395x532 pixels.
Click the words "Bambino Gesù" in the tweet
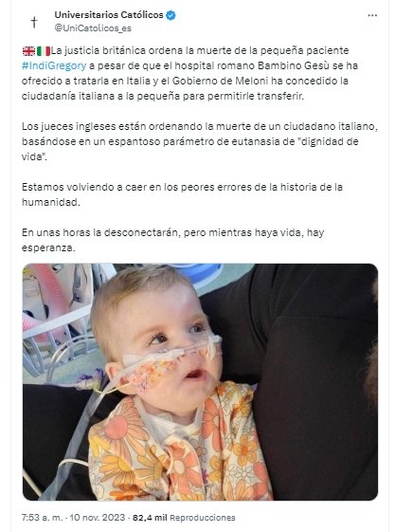(x=293, y=65)
